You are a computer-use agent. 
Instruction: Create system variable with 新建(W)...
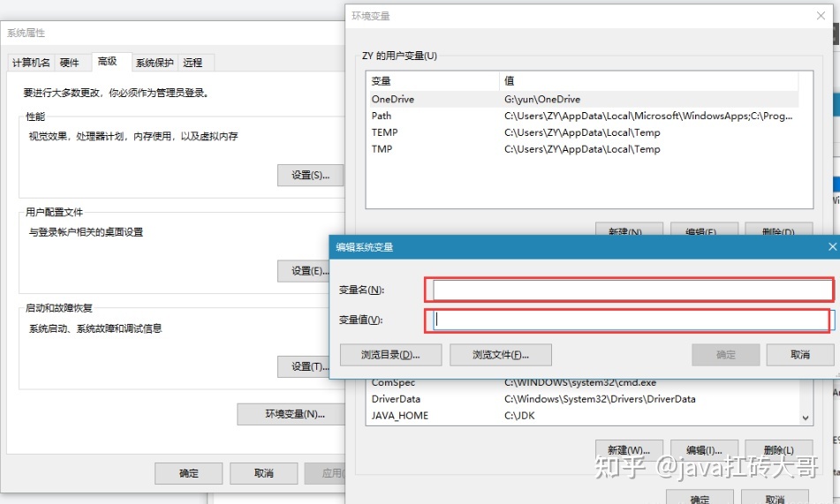629,450
